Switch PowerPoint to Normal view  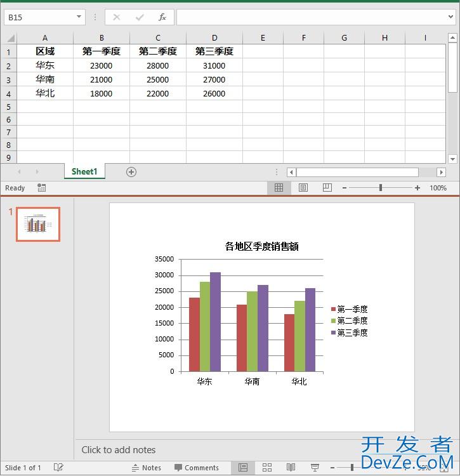[x=243, y=468]
